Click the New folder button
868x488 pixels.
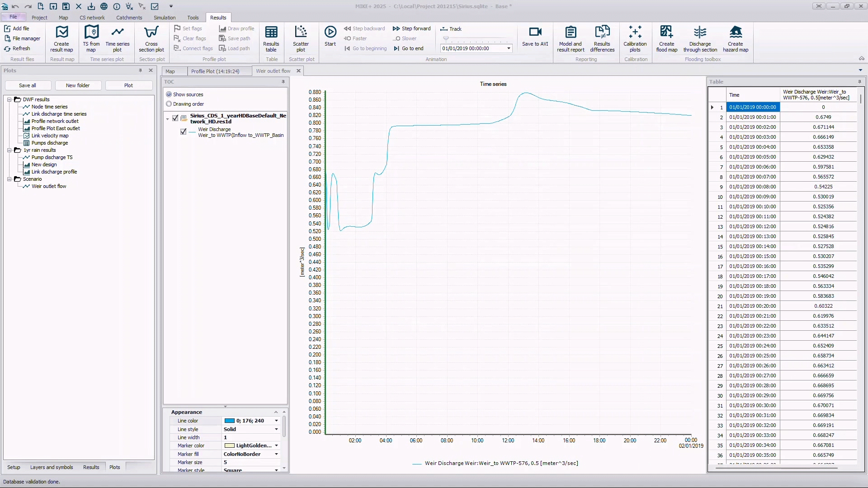point(78,85)
